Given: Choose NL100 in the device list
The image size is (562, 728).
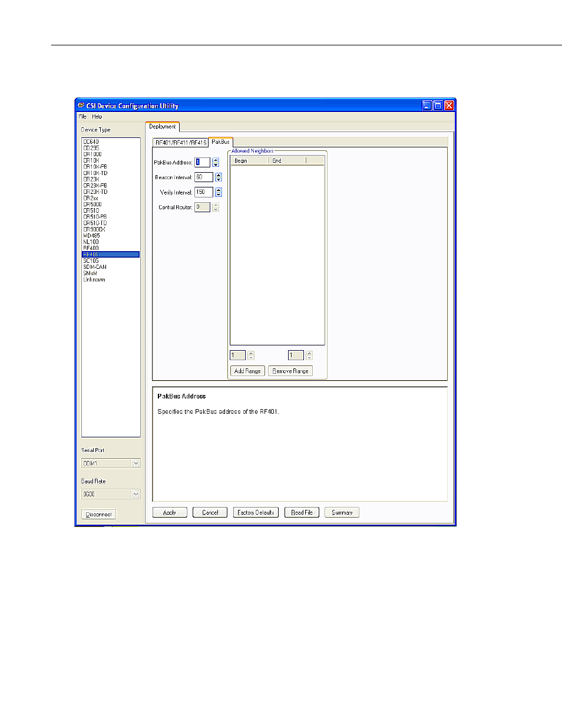Looking at the screenshot, I should (91, 242).
